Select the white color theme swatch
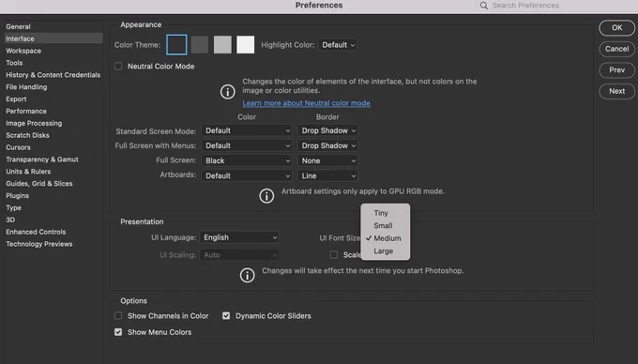Screen dimensions: 638x364 [x=246, y=45]
